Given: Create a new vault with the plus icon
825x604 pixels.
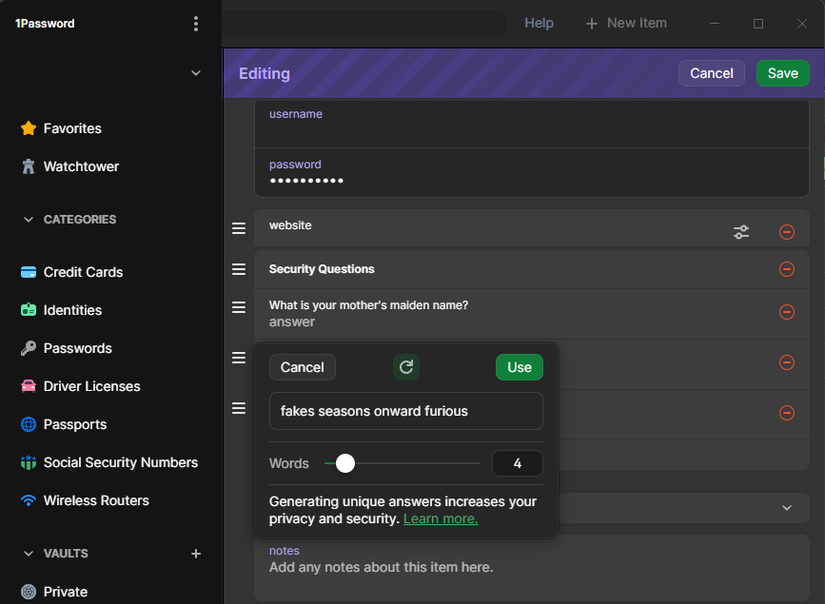Looking at the screenshot, I should point(196,553).
